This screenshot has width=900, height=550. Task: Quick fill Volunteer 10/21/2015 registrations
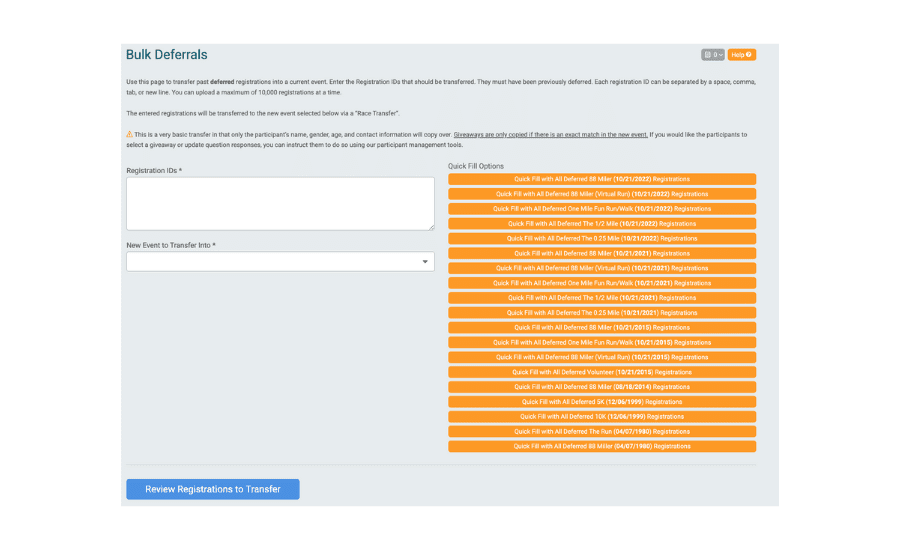tap(602, 372)
